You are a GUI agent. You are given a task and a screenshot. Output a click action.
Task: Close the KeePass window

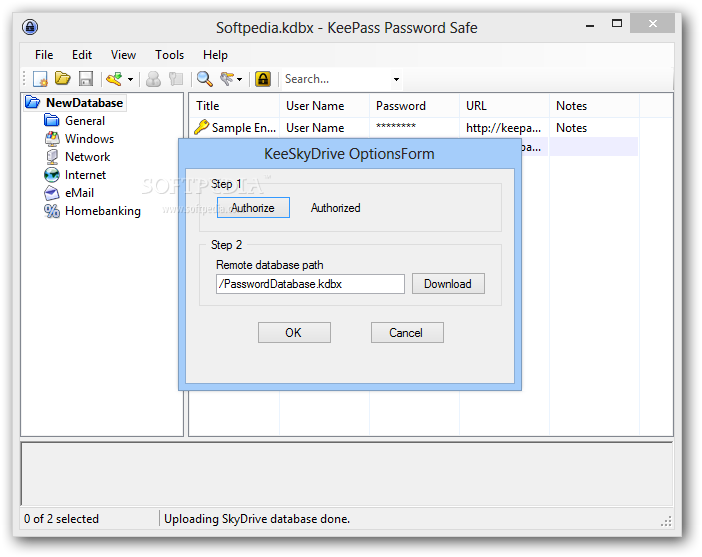pos(652,23)
